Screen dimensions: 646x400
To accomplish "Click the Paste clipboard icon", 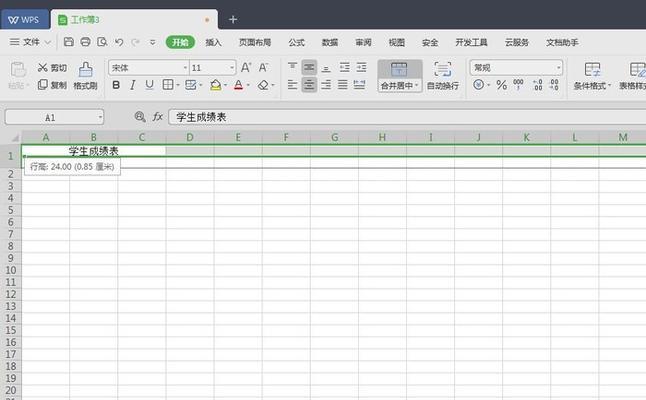I will click(x=18, y=70).
